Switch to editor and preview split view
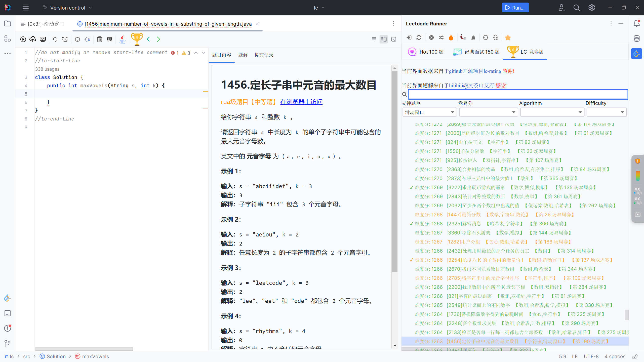Screen dimensions: 644x362 (384, 39)
